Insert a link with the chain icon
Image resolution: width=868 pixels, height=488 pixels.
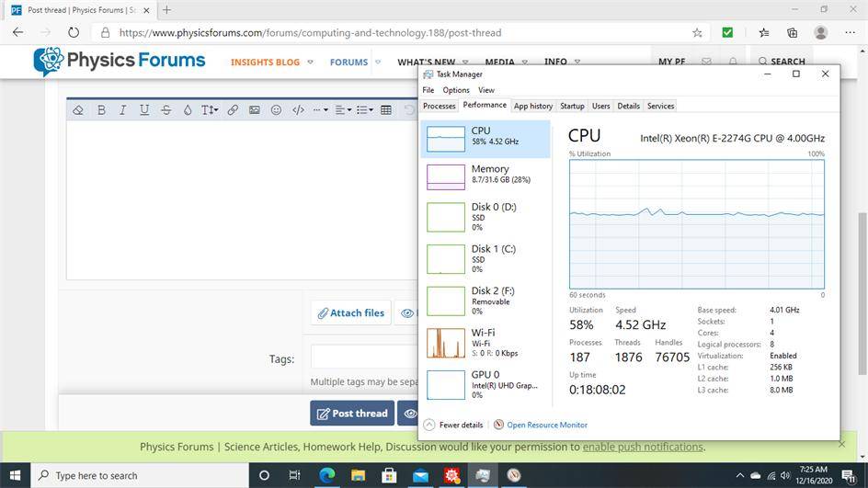(233, 110)
